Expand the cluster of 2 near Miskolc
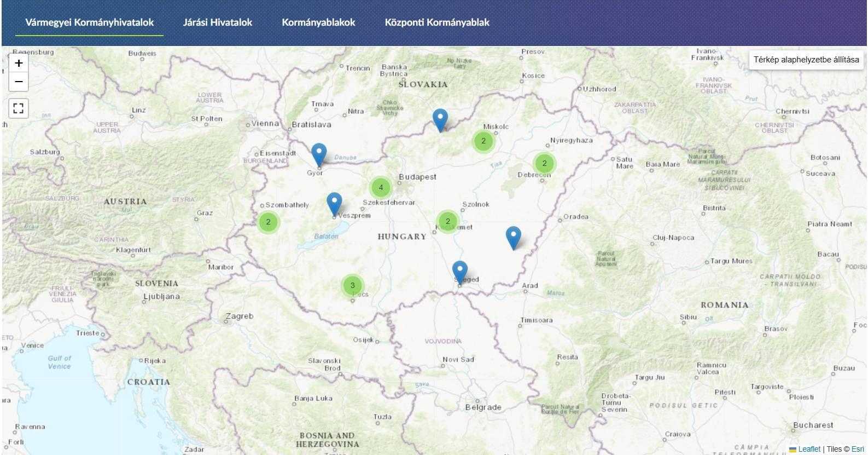This screenshot has height=455, width=868. pos(483,141)
